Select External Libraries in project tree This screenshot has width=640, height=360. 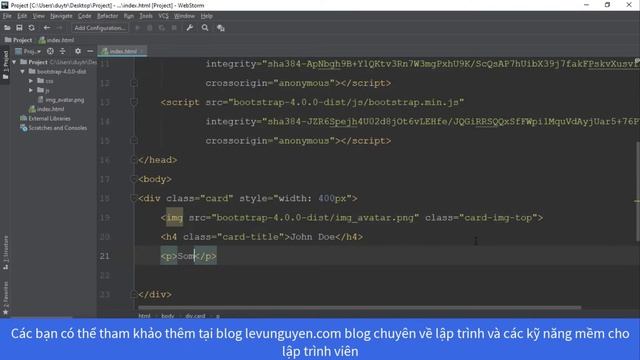coord(45,118)
